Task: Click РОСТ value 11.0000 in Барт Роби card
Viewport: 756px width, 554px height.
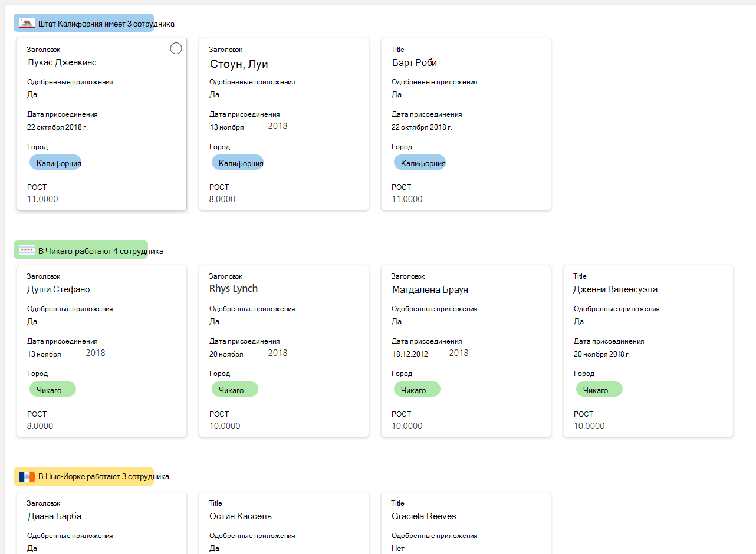Action: 407,199
